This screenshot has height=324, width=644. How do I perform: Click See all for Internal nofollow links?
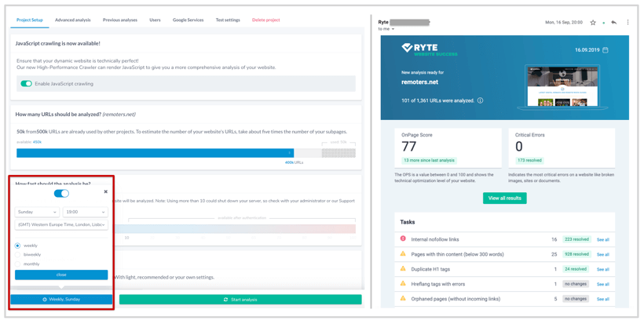(x=603, y=239)
